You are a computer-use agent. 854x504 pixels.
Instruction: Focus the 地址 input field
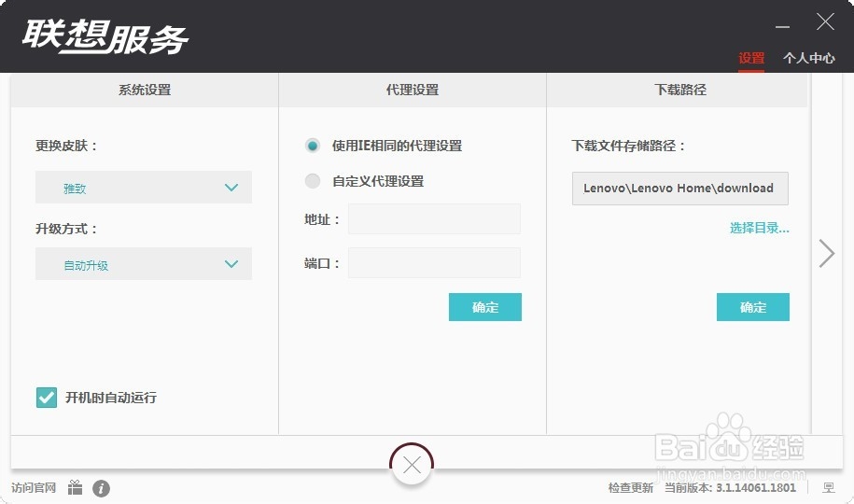[x=434, y=219]
